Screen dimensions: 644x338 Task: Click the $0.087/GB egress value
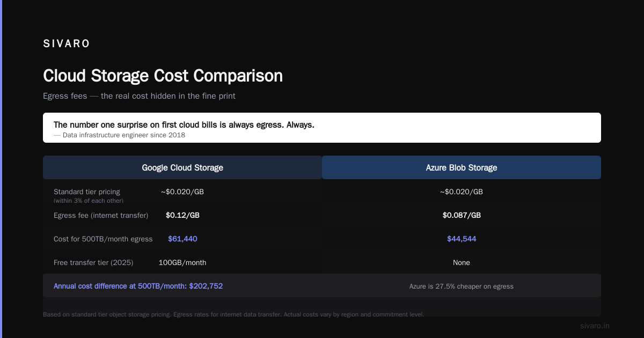pos(462,215)
